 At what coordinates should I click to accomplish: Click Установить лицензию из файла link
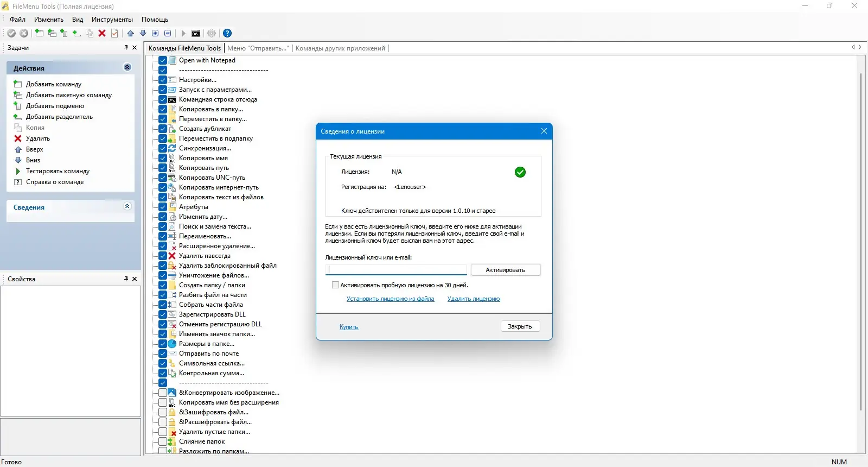coord(391,299)
